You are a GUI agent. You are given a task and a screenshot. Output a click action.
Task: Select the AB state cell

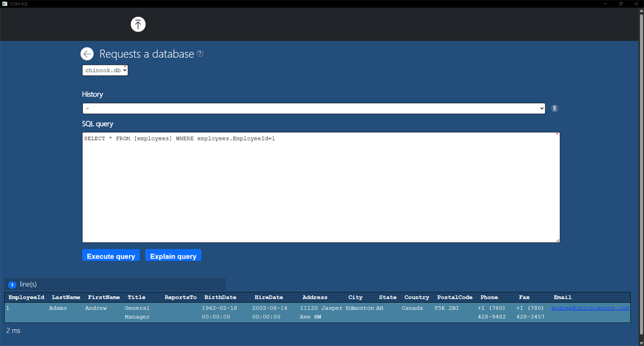[380, 308]
